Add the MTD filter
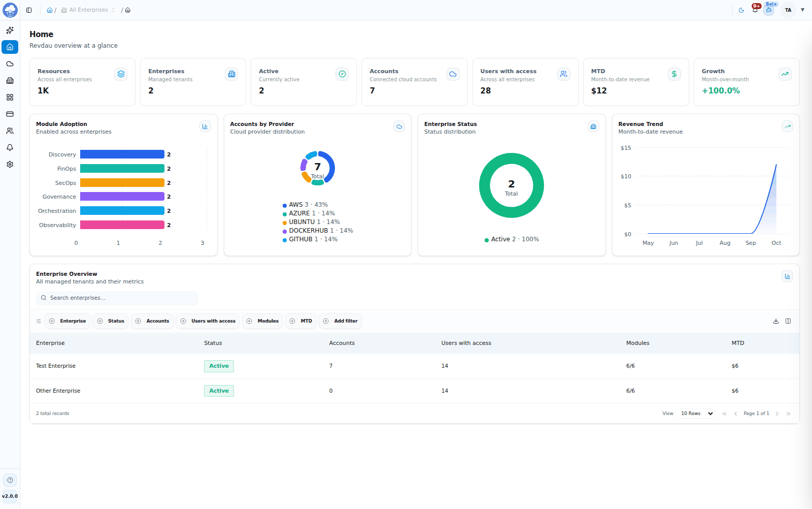Image resolution: width=812 pixels, height=509 pixels. click(301, 321)
